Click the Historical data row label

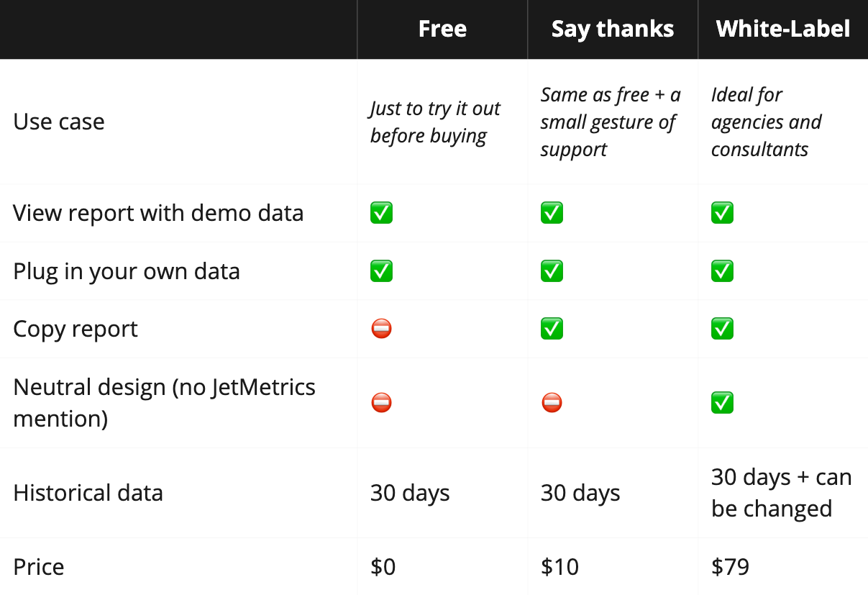click(x=88, y=493)
